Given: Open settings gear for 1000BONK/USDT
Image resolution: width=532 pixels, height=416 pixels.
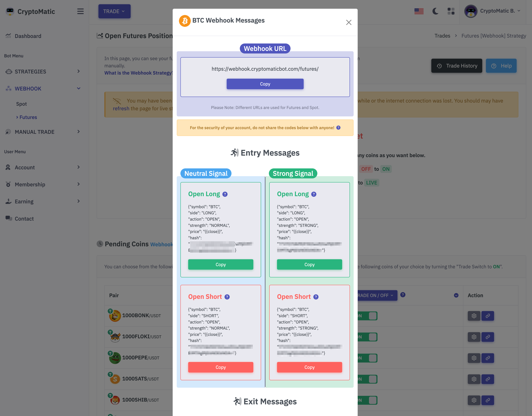Looking at the screenshot, I should [474, 316].
